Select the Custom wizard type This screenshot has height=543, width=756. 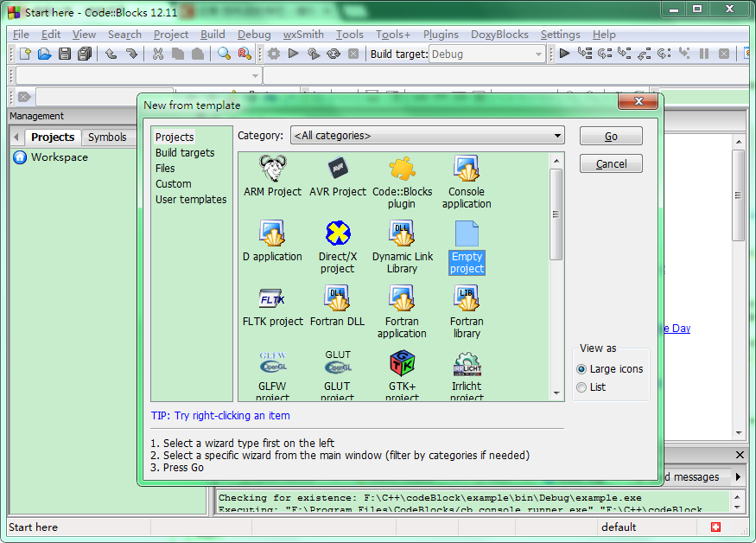173,184
